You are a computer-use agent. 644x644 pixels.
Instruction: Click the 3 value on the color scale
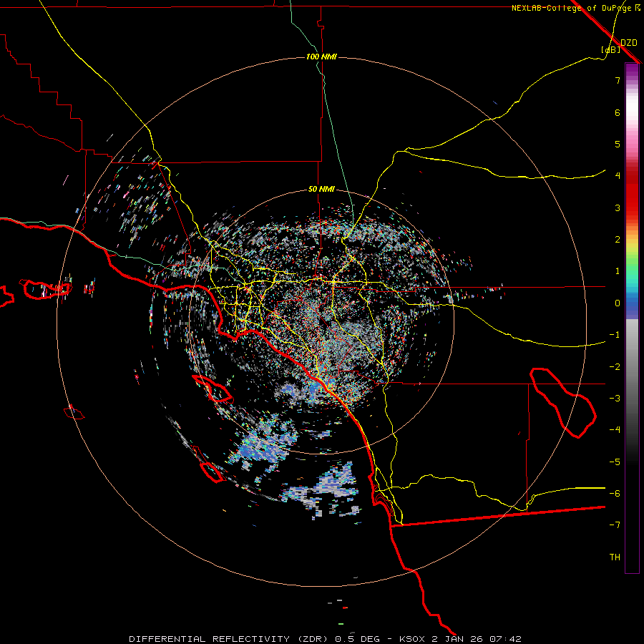pos(618,208)
